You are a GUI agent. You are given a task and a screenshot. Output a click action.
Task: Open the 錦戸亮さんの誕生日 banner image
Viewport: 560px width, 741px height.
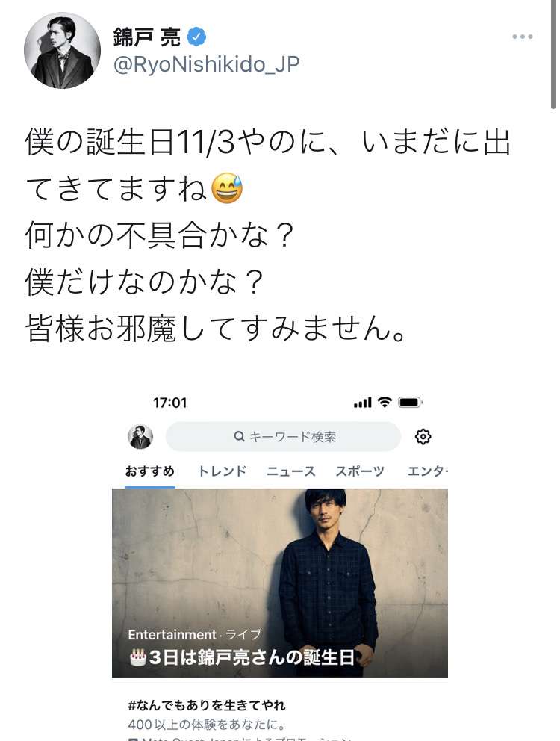tap(280, 583)
